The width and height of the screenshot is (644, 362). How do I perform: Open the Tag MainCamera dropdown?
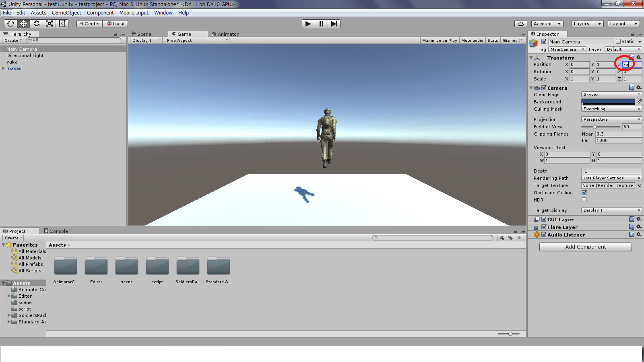567,49
